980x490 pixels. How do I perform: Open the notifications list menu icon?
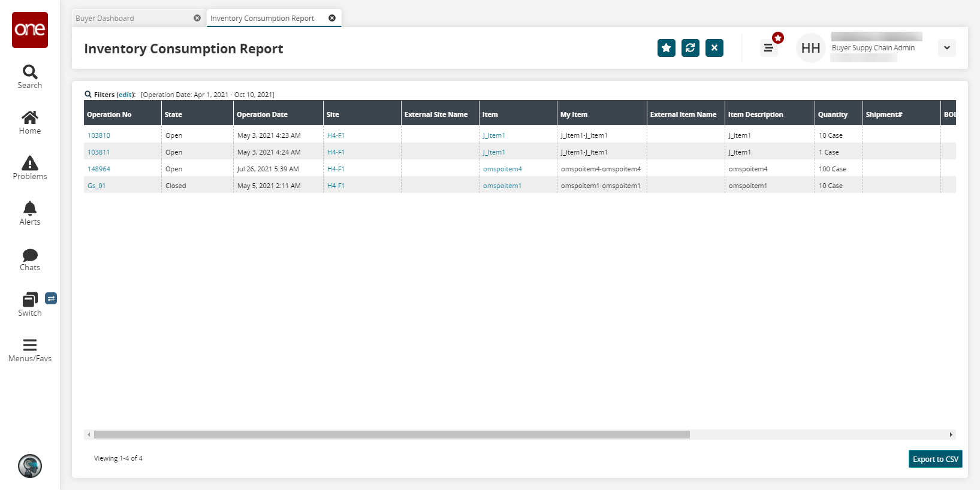(768, 48)
